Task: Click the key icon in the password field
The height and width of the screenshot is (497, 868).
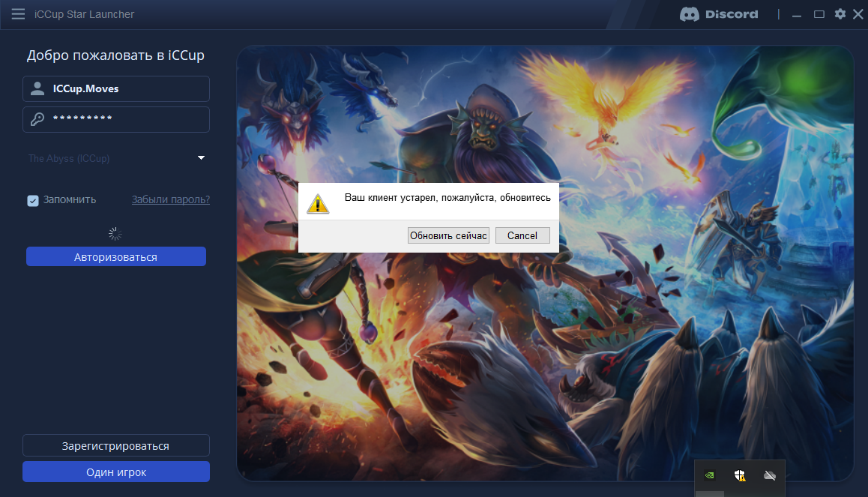Action: coord(37,119)
